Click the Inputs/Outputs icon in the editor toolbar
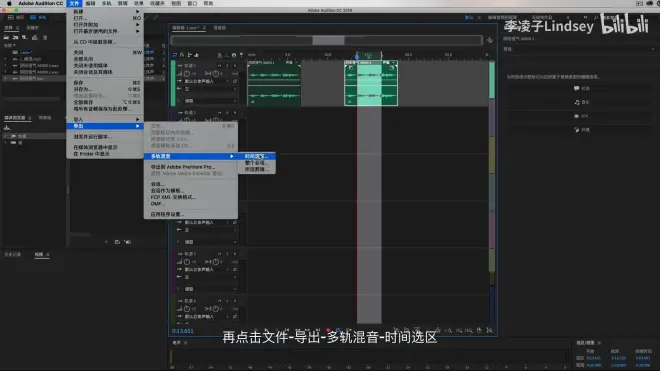Viewport: 660px width, 371px height. click(175, 55)
